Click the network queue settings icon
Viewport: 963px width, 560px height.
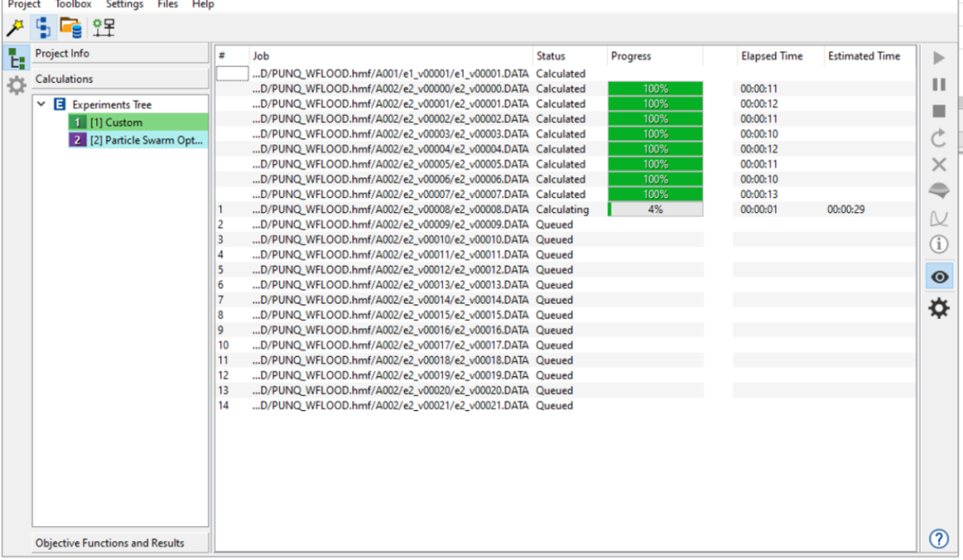pyautogui.click(x=103, y=28)
